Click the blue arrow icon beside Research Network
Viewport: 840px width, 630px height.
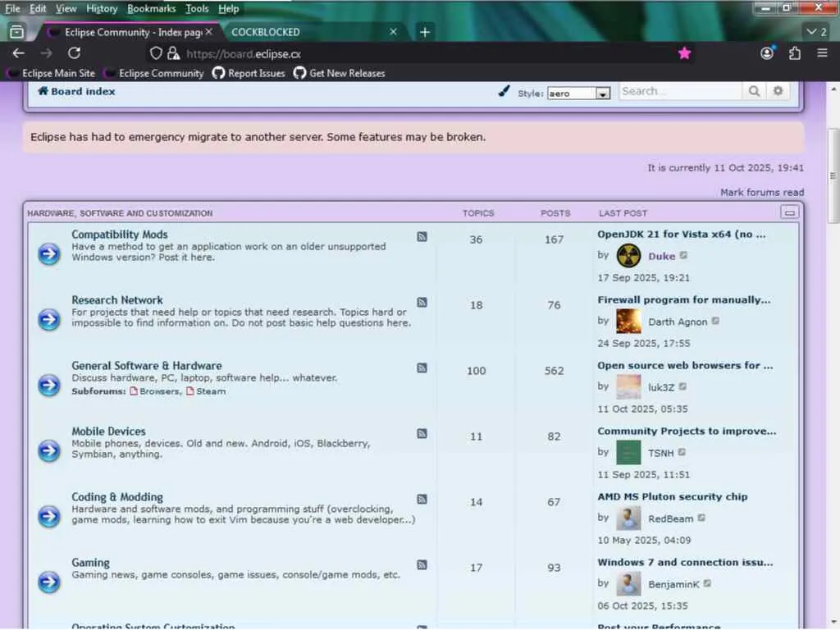pos(48,319)
